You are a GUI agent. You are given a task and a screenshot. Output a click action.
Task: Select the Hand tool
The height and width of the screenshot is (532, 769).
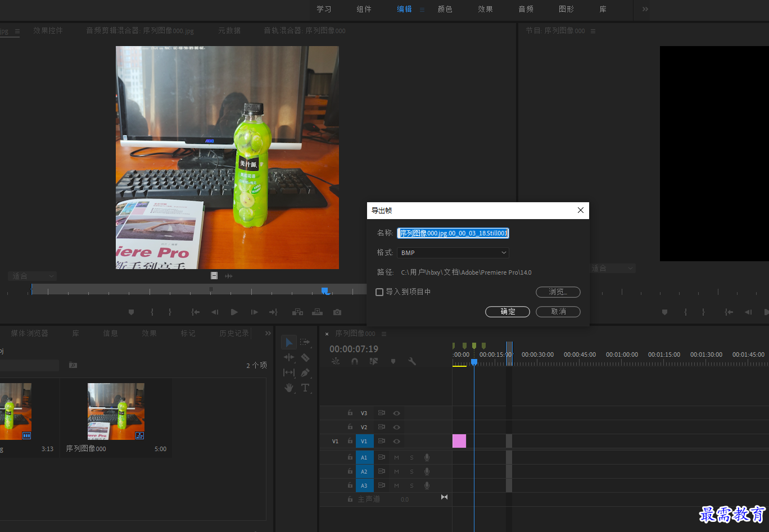click(x=289, y=388)
